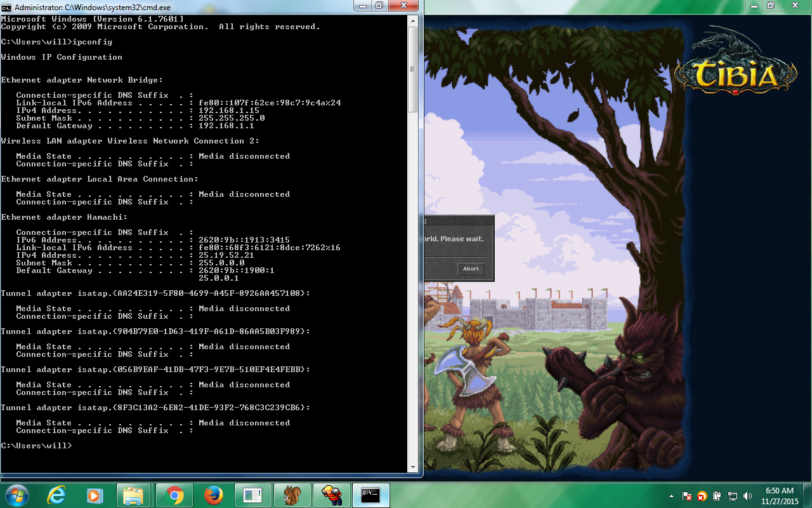Viewport: 812px width, 508px height.
Task: Restore down the Tibia game window
Action: pyautogui.click(x=770, y=6)
